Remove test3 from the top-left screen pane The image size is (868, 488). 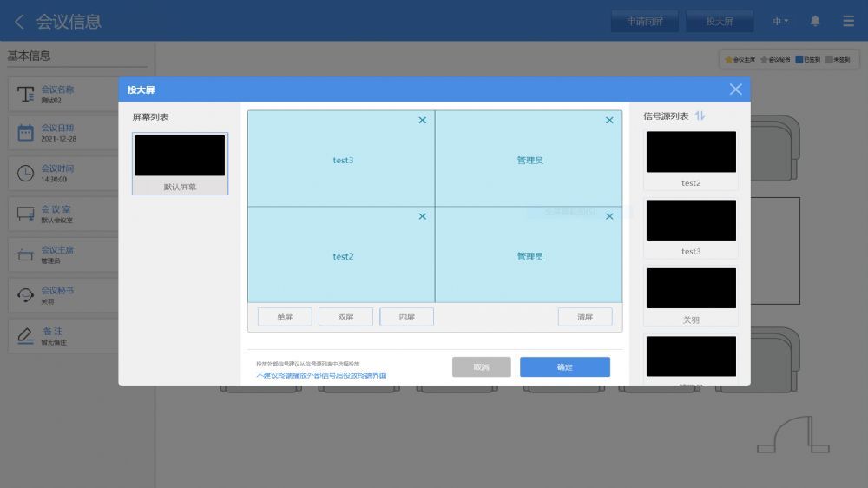coord(423,121)
